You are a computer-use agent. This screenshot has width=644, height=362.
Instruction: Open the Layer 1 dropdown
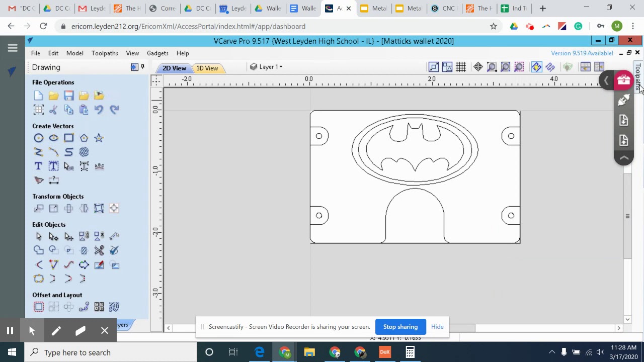267,67
